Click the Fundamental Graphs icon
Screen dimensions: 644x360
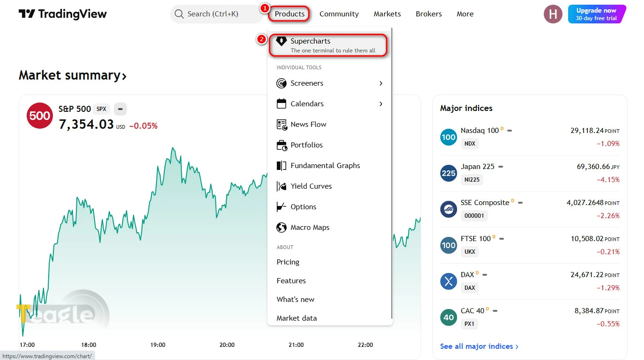coord(281,166)
